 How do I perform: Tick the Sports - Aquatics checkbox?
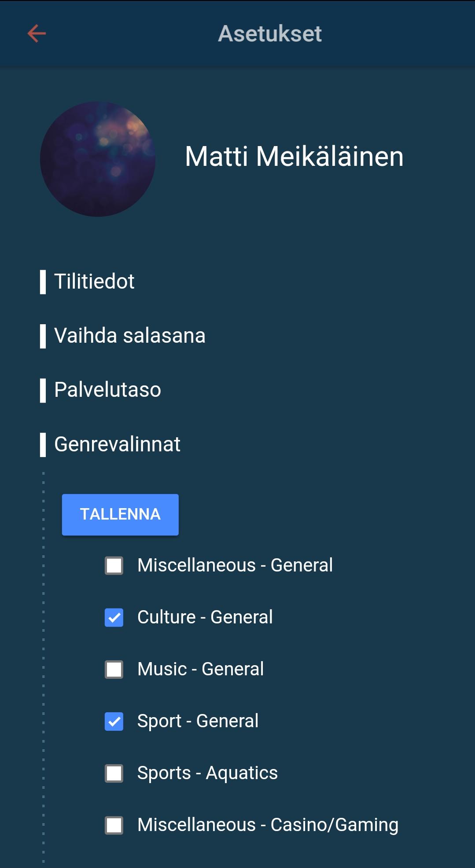[x=114, y=773]
